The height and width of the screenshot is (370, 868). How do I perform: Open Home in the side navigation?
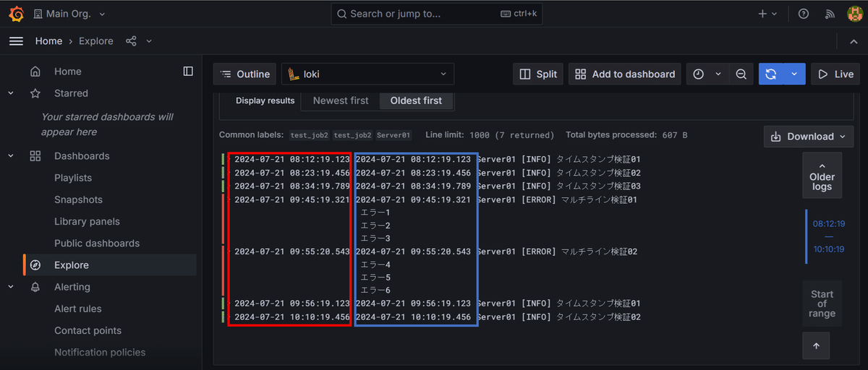(x=68, y=72)
